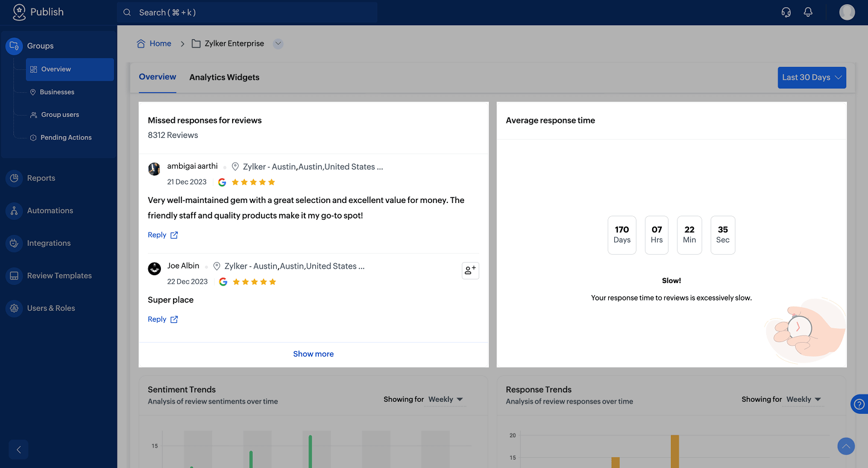Click Reply on Joe Albin's review
Viewport: 868px width, 468px height.
[x=157, y=319]
